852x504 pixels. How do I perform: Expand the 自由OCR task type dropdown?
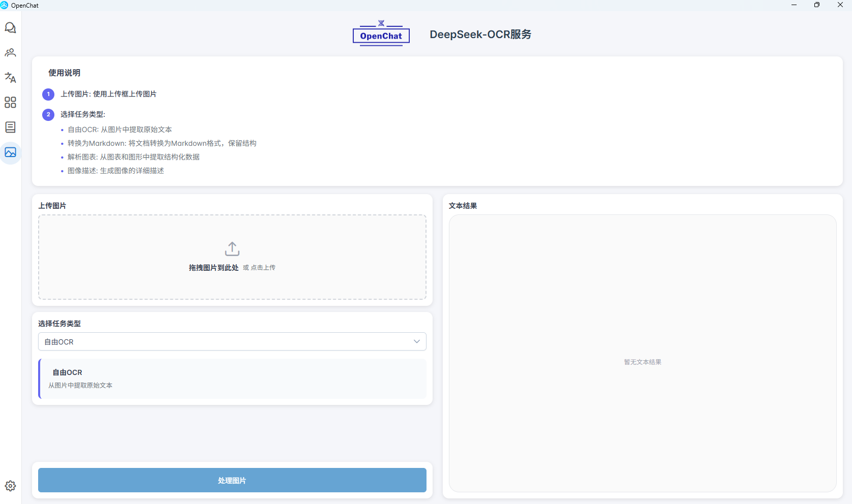232,341
